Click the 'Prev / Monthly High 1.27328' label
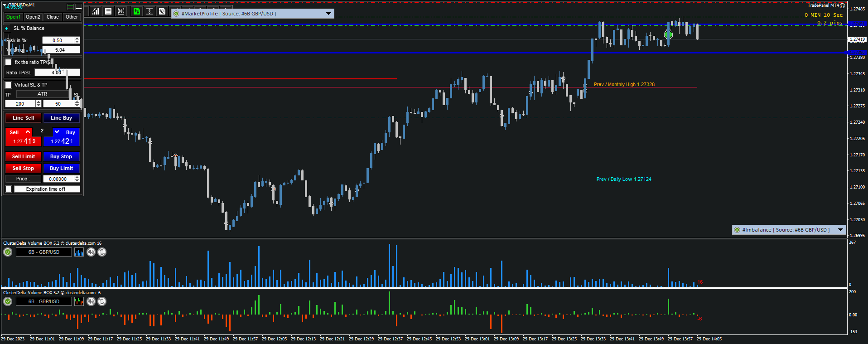Image resolution: width=868 pixels, height=344 pixels. [x=624, y=84]
